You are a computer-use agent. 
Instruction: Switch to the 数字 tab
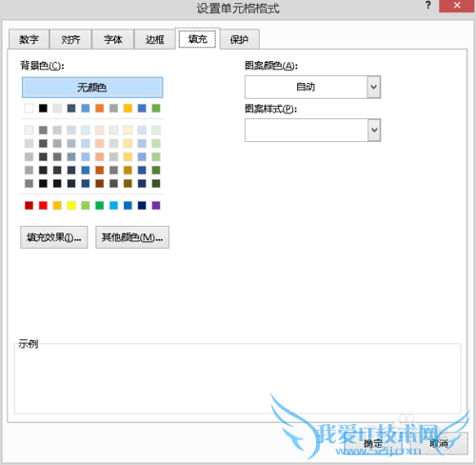[29, 39]
